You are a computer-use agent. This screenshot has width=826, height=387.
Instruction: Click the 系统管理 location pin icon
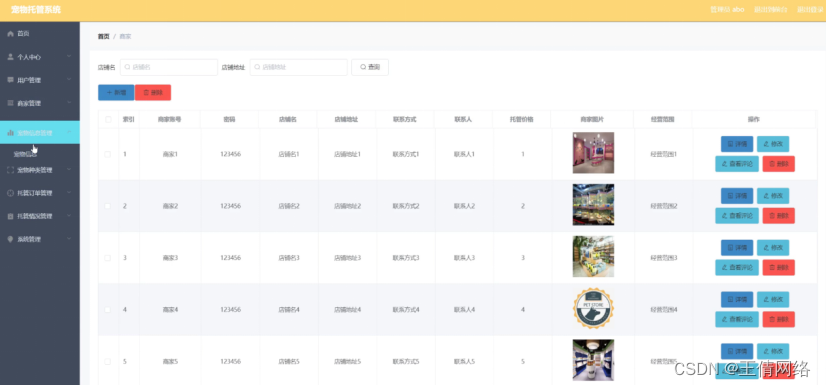coord(10,239)
